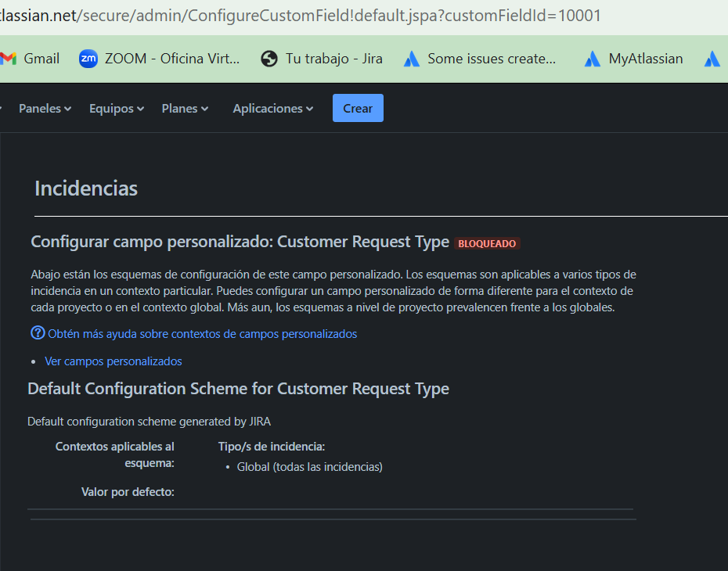Screen dimensions: 728x571
Task: Click the Global (todas las incidencias) entry
Action: 310,467
